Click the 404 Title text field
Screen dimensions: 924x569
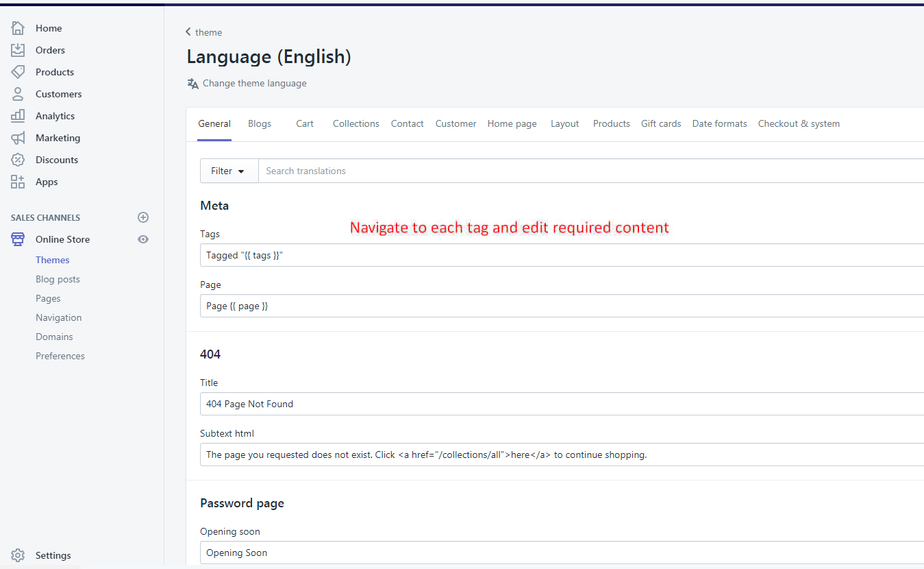click(562, 404)
